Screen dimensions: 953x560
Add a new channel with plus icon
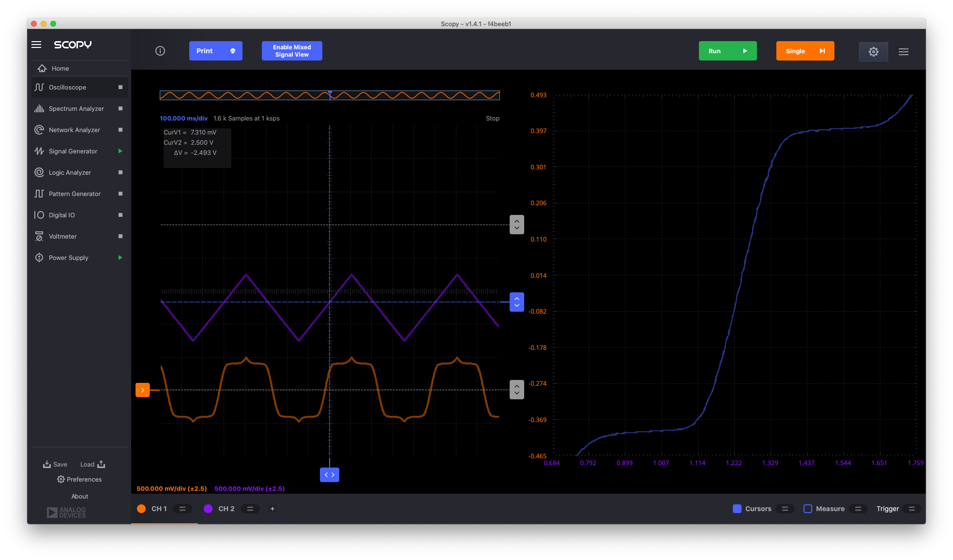[272, 509]
